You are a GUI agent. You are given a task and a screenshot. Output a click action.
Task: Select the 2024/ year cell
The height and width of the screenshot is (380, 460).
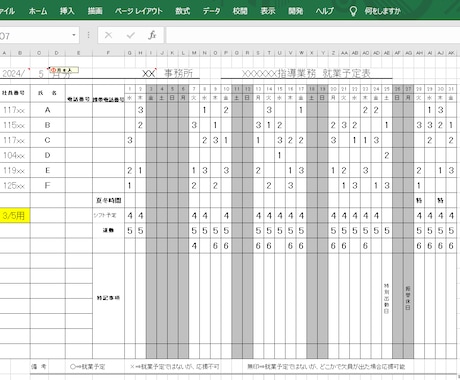(x=15, y=73)
